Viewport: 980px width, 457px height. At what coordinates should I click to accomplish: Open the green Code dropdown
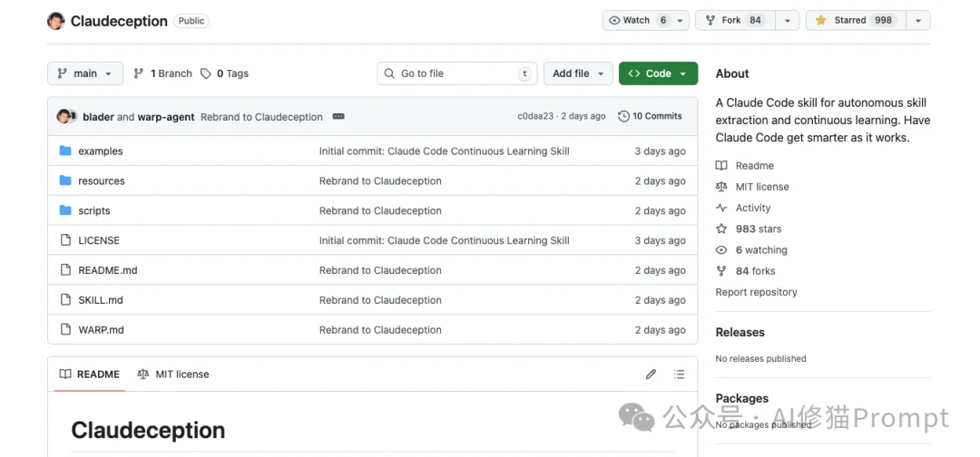pyautogui.click(x=658, y=73)
